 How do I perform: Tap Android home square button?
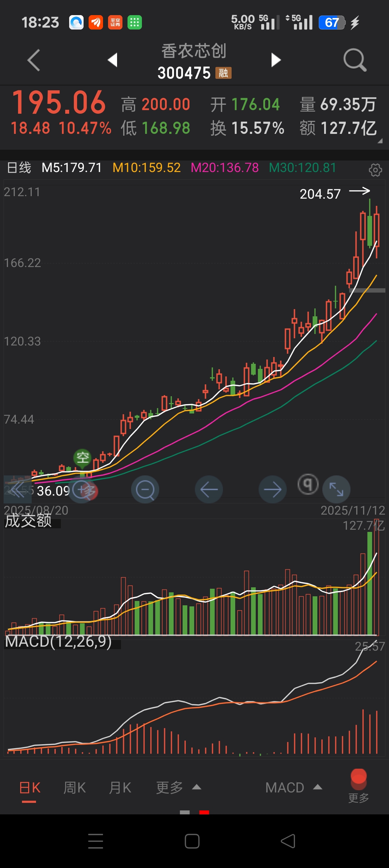pos(192,841)
